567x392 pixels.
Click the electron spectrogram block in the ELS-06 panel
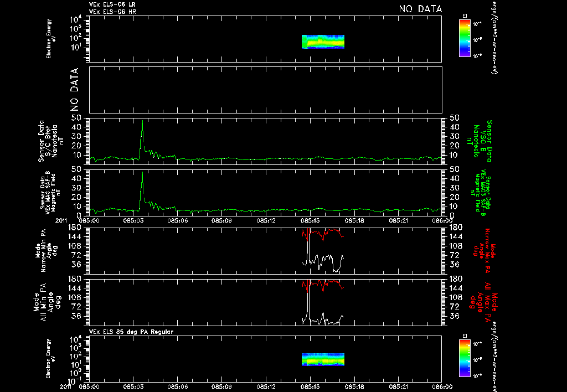[x=323, y=42]
